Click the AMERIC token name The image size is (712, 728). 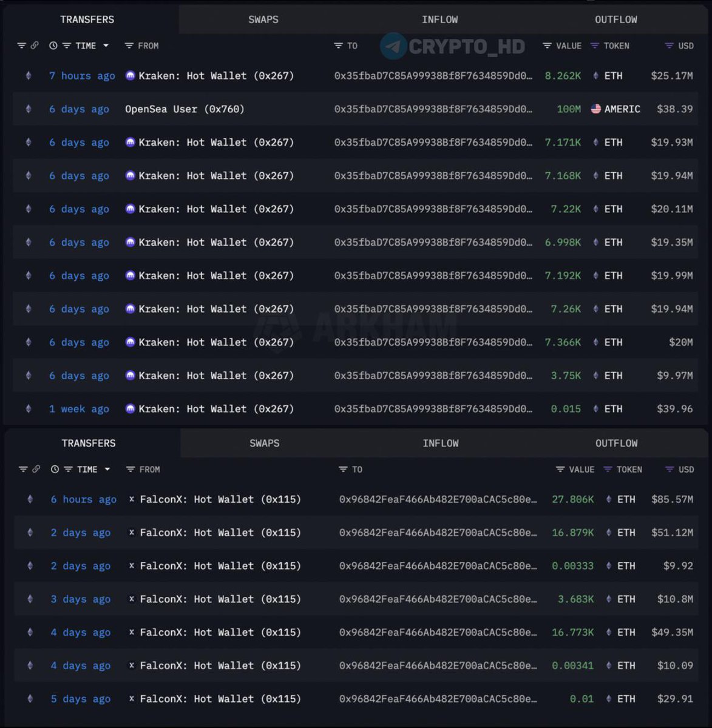click(622, 109)
